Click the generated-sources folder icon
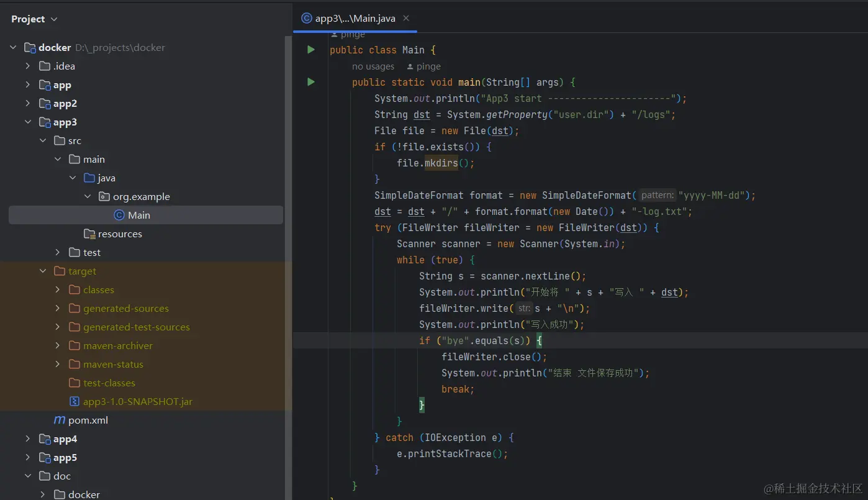This screenshot has height=500, width=868. click(75, 308)
